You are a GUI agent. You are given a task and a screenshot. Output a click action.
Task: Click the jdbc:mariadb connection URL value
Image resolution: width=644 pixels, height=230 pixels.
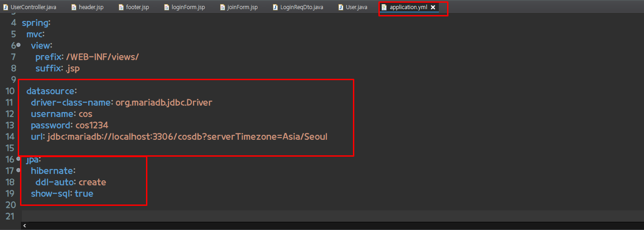[x=187, y=137]
